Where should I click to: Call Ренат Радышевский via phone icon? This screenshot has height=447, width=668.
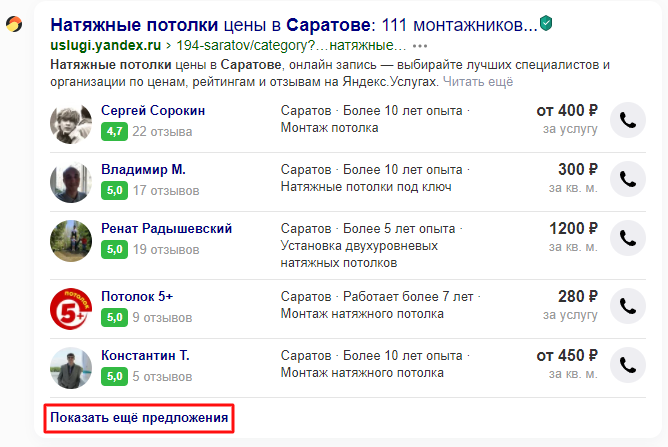[628, 238]
